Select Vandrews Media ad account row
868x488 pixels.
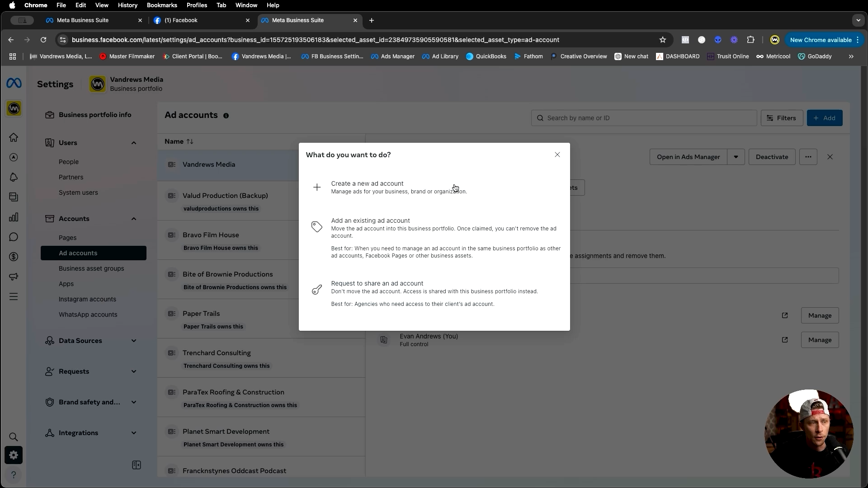point(228,165)
